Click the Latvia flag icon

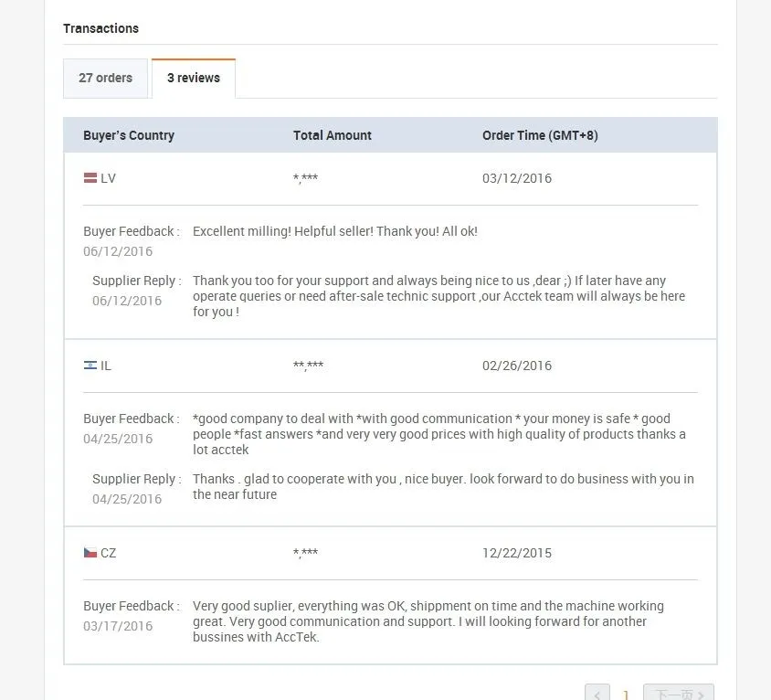(90, 178)
